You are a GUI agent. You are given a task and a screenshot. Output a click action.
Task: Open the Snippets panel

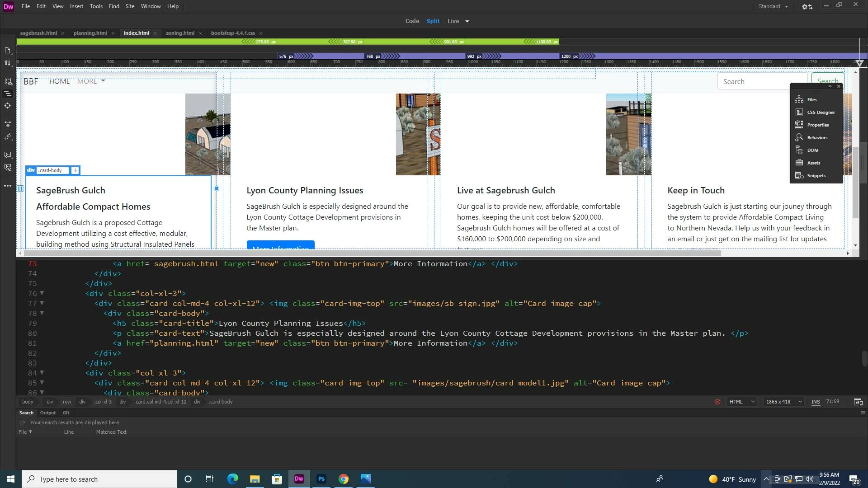816,175
